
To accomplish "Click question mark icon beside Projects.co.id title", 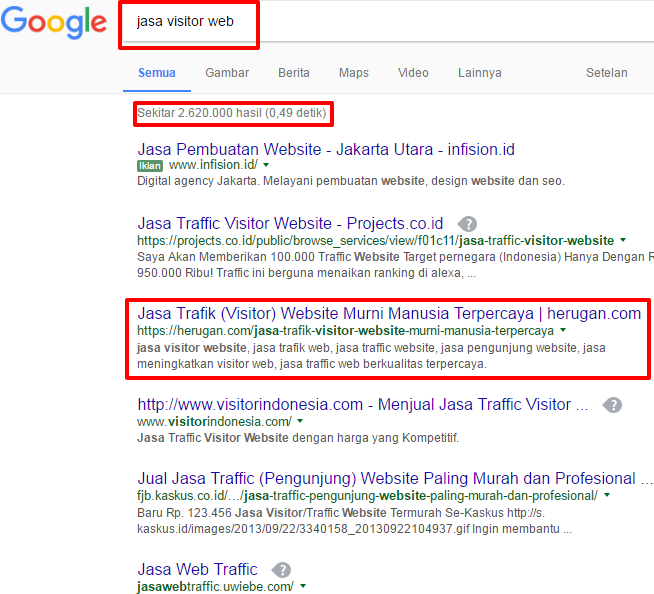I will [x=468, y=224].
